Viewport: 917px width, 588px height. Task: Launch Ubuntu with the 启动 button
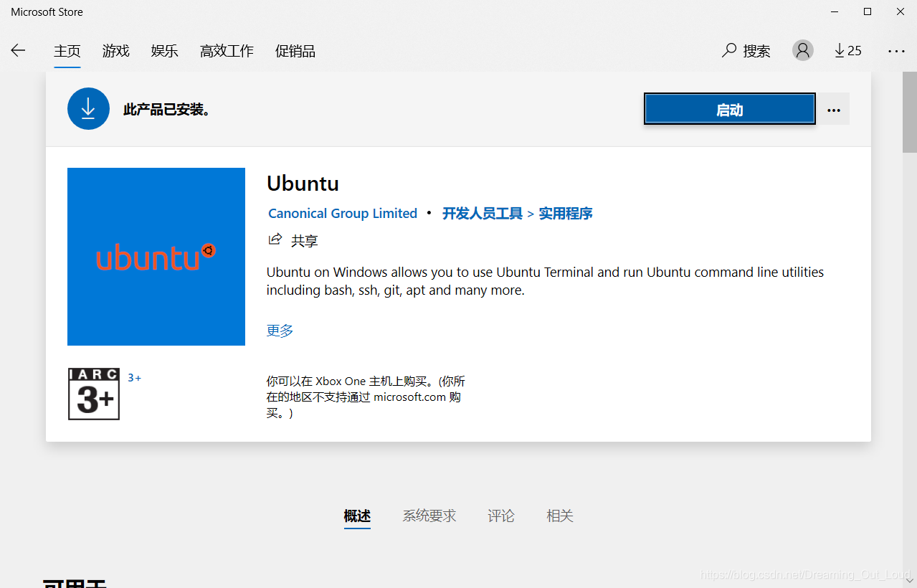pyautogui.click(x=730, y=109)
